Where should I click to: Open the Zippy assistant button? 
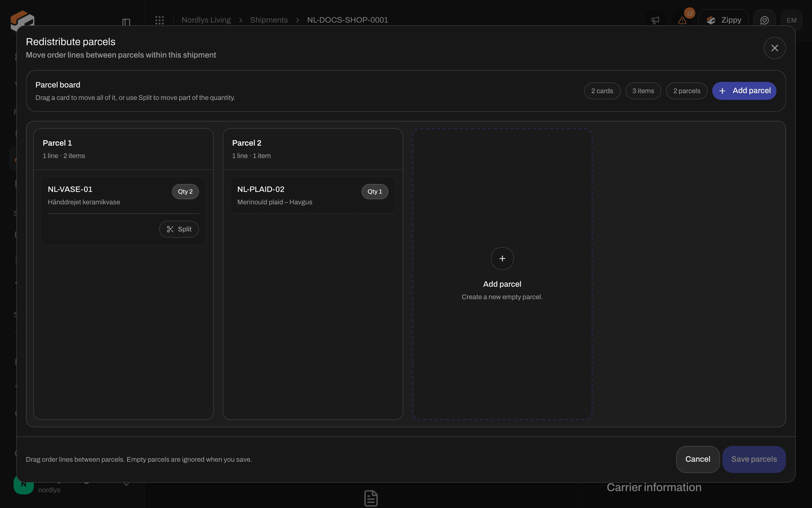pos(723,20)
